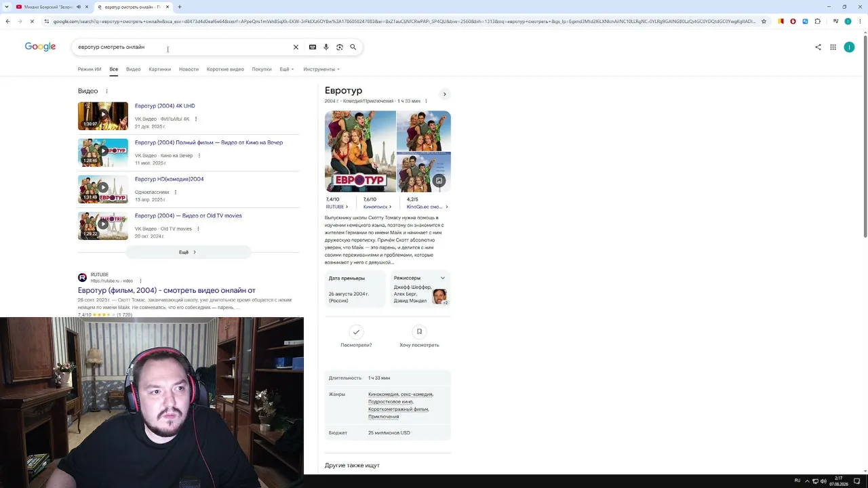Image resolution: width=868 pixels, height=488 pixels.
Task: Clear the search query with the X
Action: (x=296, y=47)
